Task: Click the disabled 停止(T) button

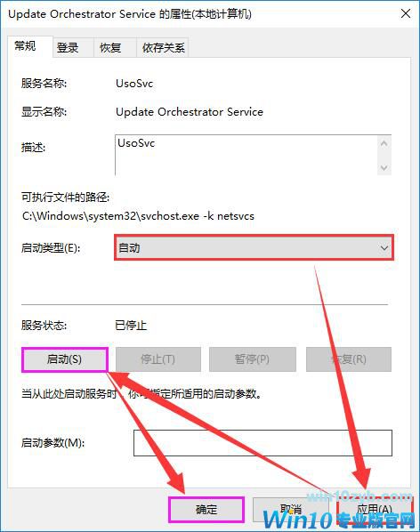Action: 158,359
